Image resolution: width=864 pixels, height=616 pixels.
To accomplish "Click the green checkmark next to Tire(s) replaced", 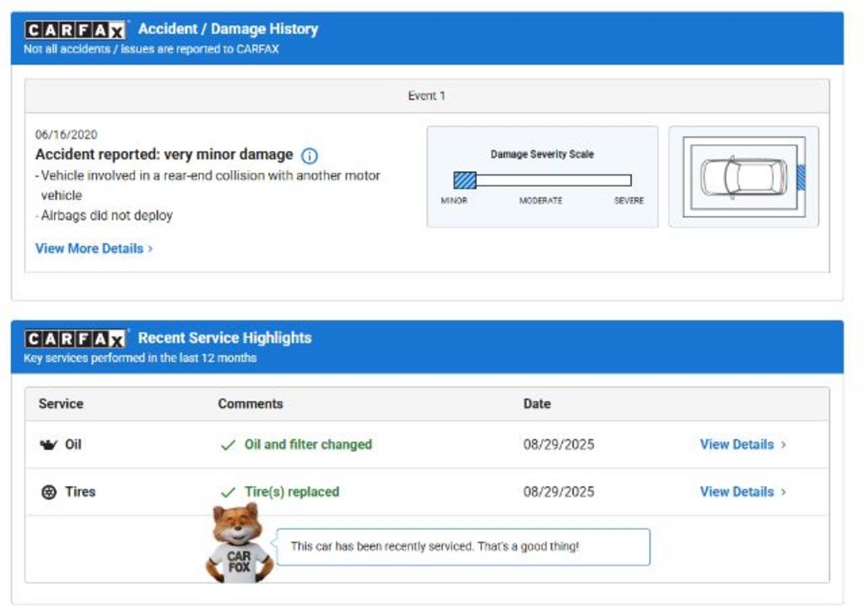I will 228,492.
